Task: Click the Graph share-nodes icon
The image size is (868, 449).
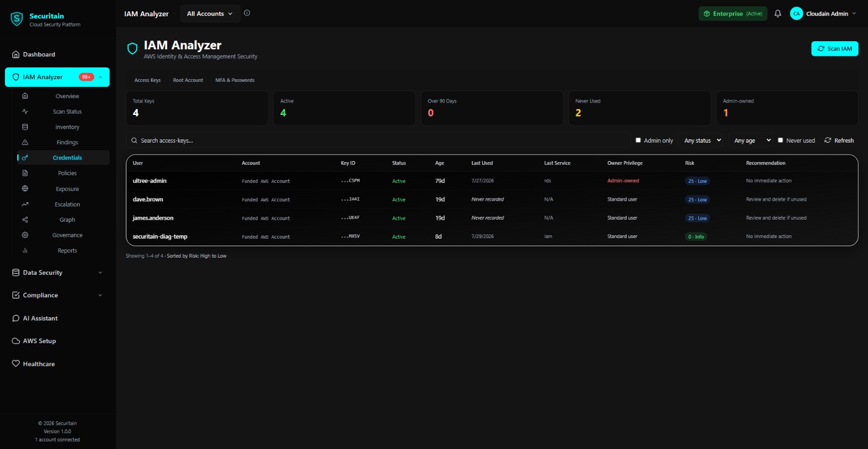Action: tap(25, 220)
